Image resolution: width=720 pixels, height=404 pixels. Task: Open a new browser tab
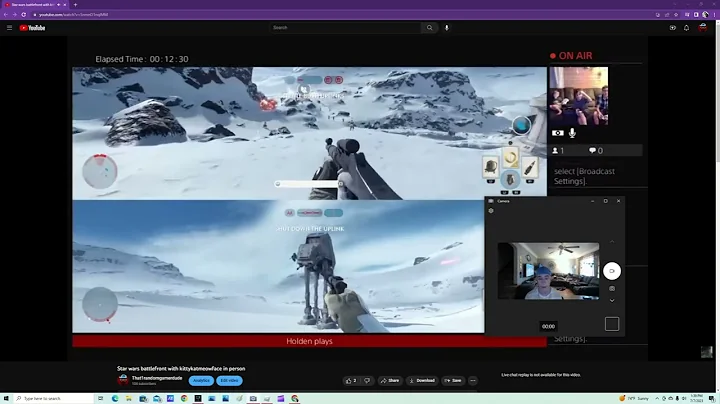click(75, 5)
